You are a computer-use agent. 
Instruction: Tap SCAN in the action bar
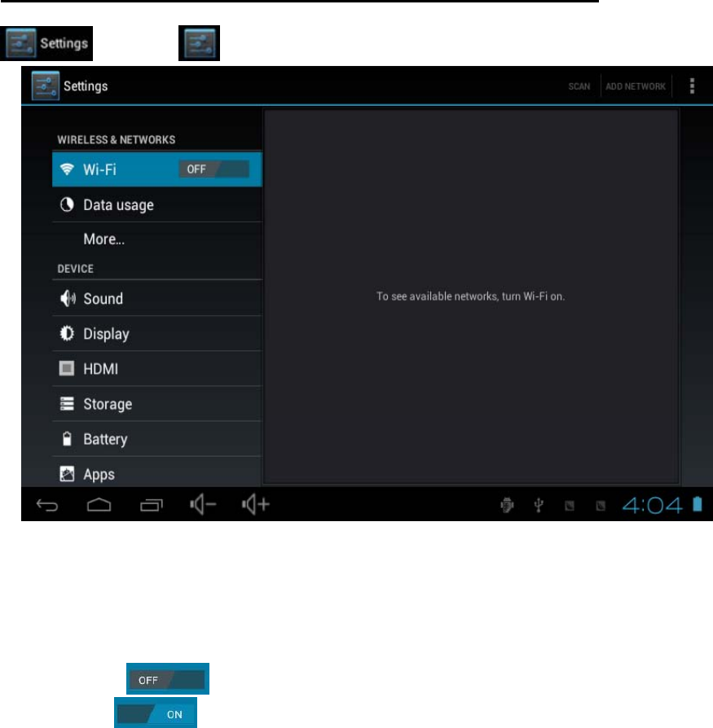coord(579,86)
